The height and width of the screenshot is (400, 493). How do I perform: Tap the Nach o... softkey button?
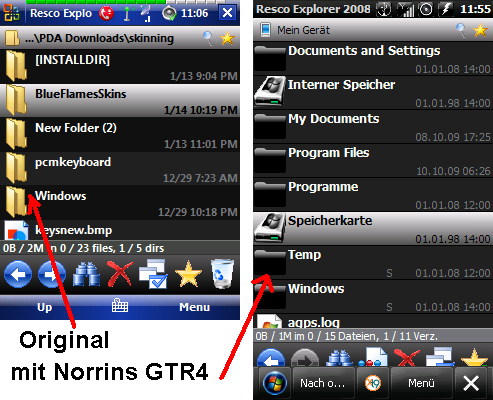pyautogui.click(x=322, y=383)
